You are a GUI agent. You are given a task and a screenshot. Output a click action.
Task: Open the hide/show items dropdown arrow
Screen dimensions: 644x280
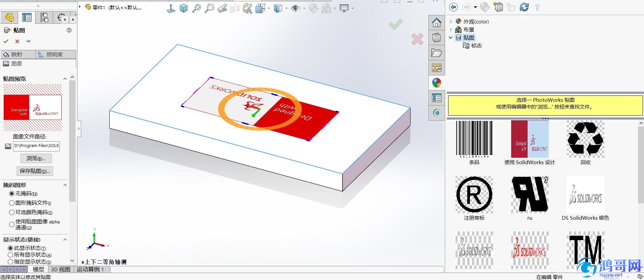click(x=304, y=8)
